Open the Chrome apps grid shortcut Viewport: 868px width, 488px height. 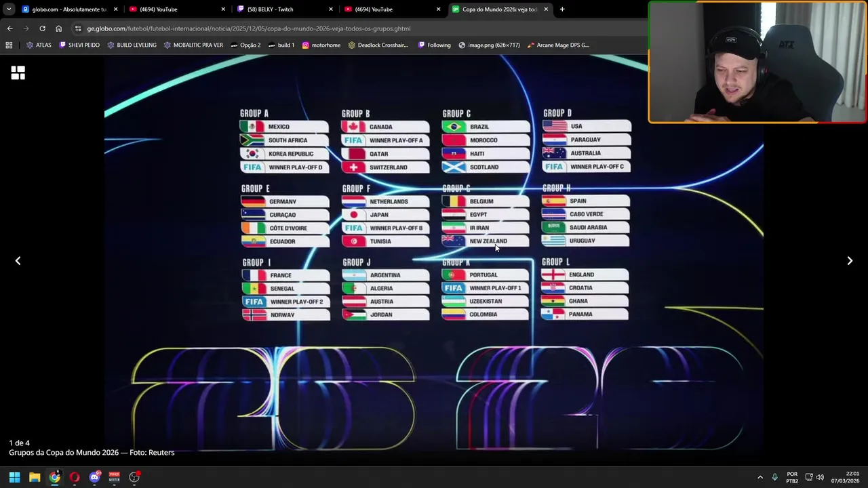point(9,45)
